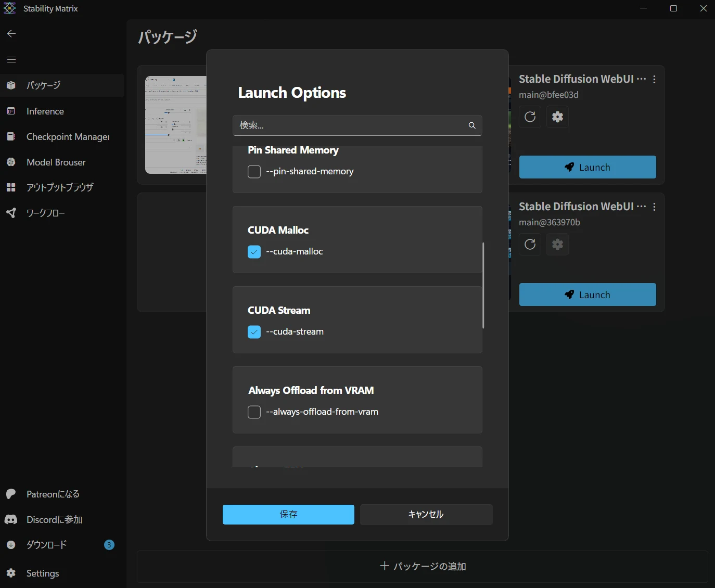715x588 pixels.
Task: Open Settings in the sidebar
Action: tap(62, 573)
